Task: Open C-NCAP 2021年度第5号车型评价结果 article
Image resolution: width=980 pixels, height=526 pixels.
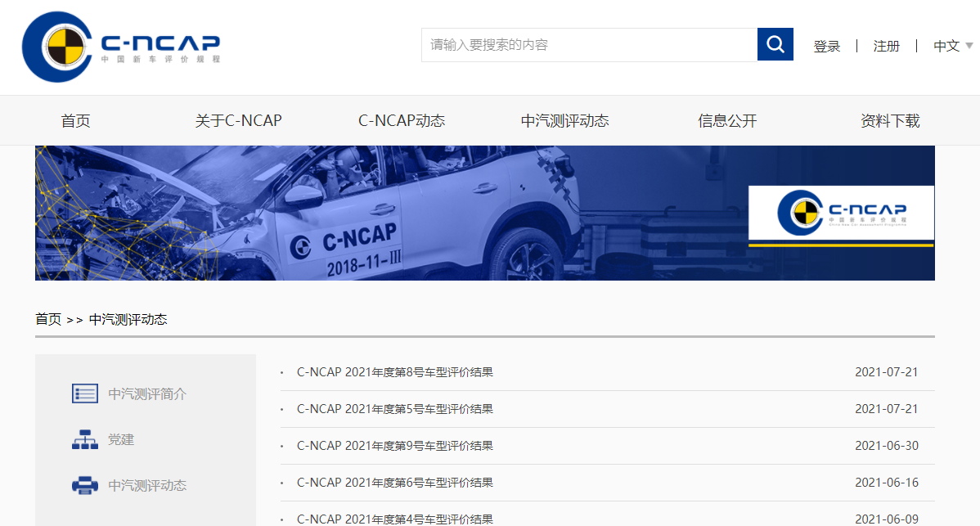Action: [x=395, y=409]
